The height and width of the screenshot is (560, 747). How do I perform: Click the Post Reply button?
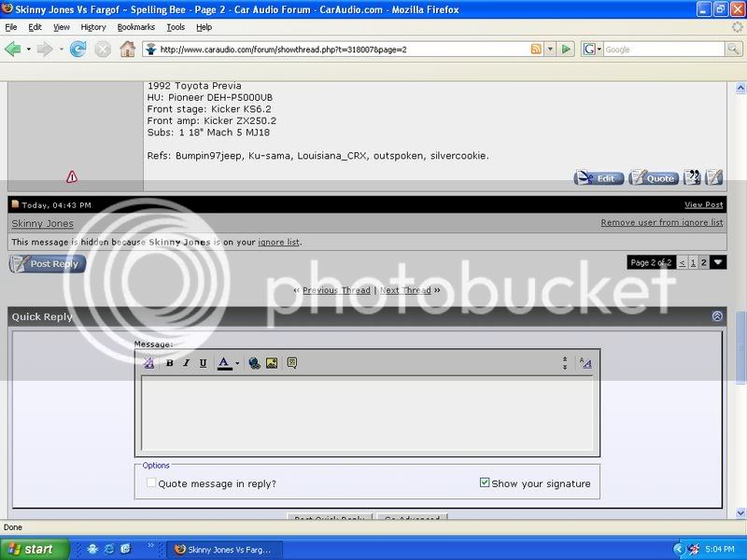[48, 263]
